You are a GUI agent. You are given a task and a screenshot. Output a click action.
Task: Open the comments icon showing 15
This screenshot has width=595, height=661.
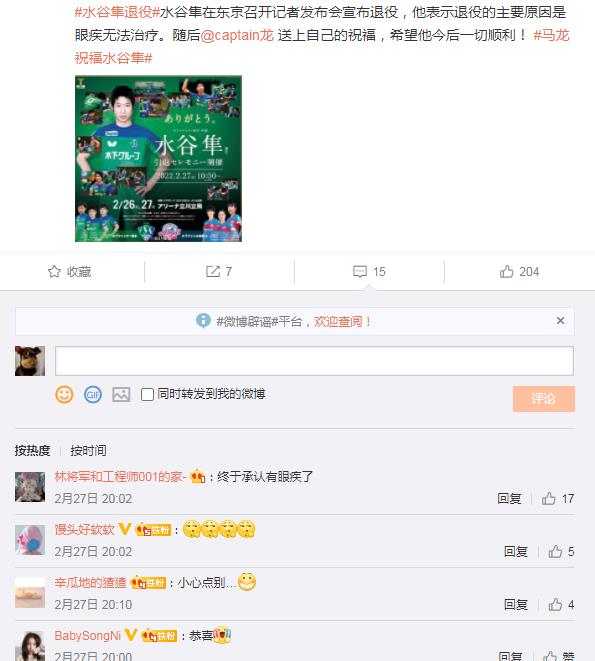pyautogui.click(x=360, y=271)
